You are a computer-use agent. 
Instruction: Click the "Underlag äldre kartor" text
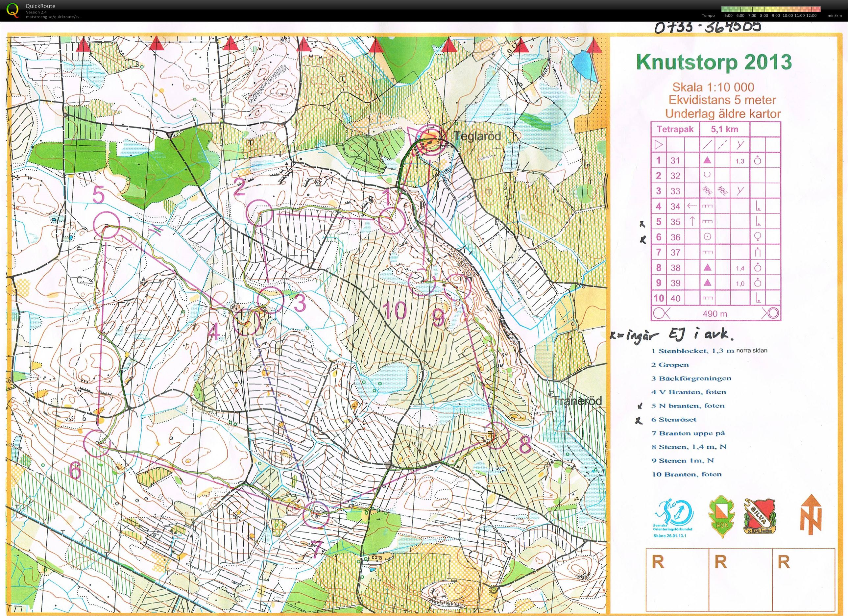click(x=723, y=113)
